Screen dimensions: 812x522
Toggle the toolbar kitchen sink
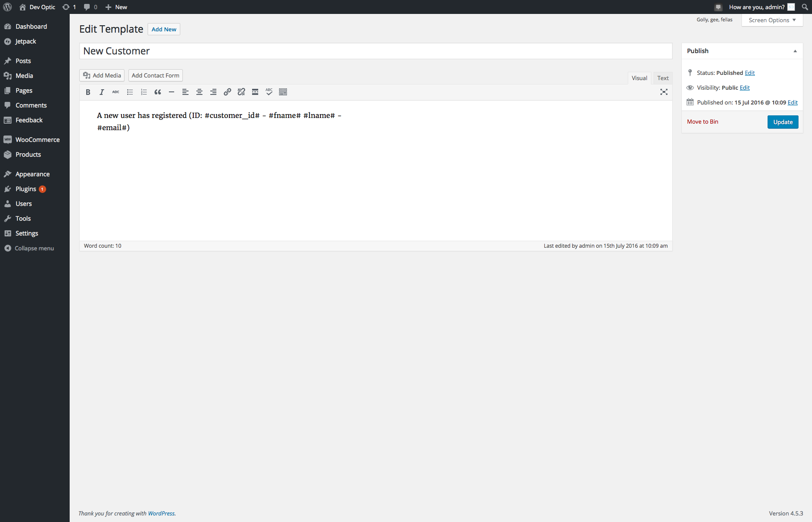click(x=283, y=92)
